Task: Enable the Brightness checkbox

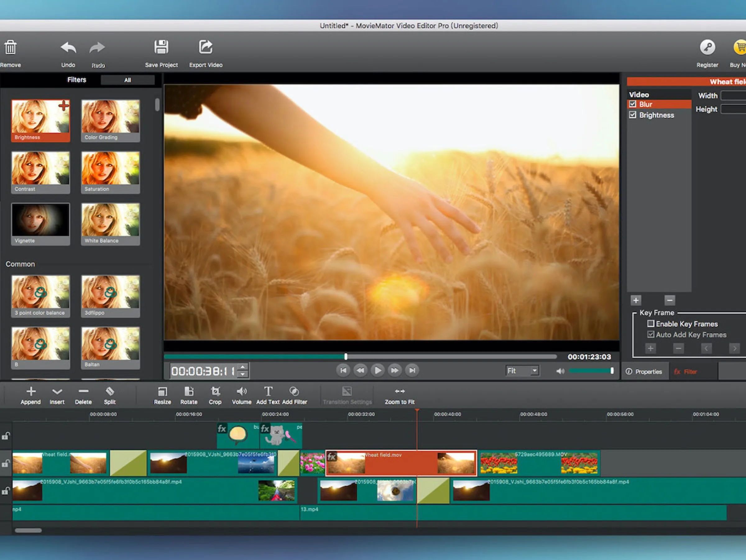Action: (x=633, y=115)
